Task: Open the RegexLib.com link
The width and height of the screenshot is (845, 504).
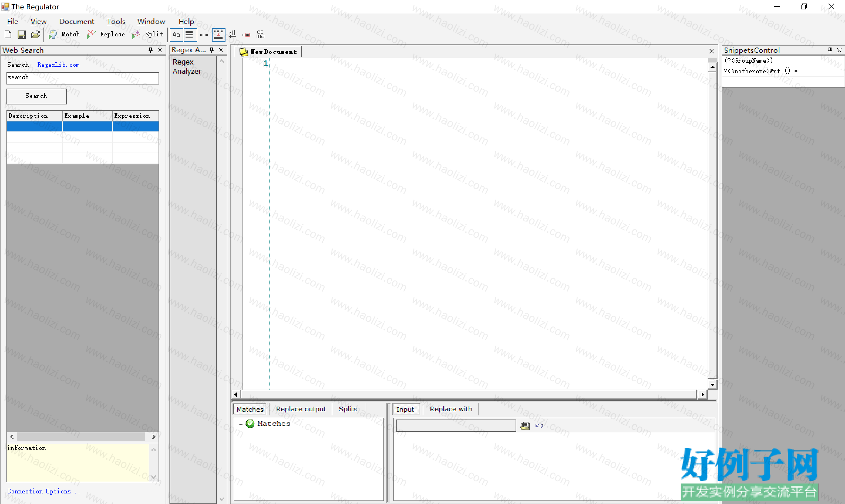Action: click(x=58, y=65)
